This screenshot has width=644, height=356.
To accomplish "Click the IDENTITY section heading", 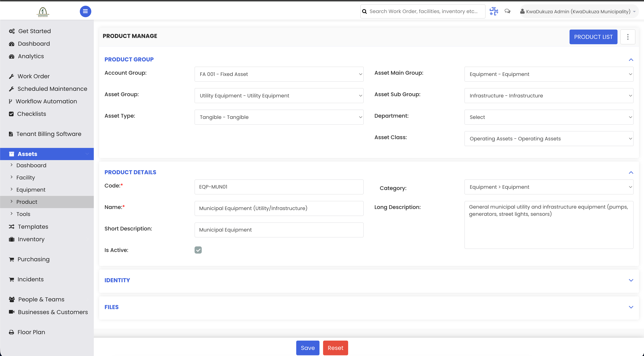I will click(117, 280).
